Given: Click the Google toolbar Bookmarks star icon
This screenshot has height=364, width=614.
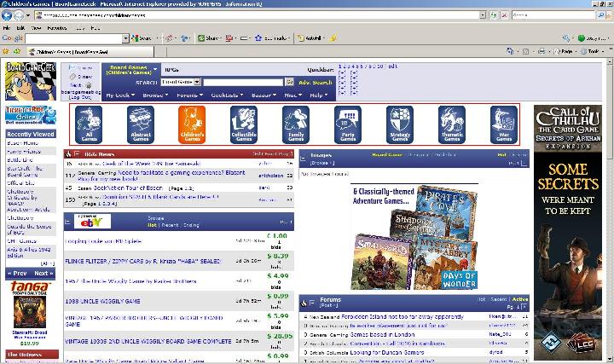Looking at the screenshot, I should click(258, 38).
